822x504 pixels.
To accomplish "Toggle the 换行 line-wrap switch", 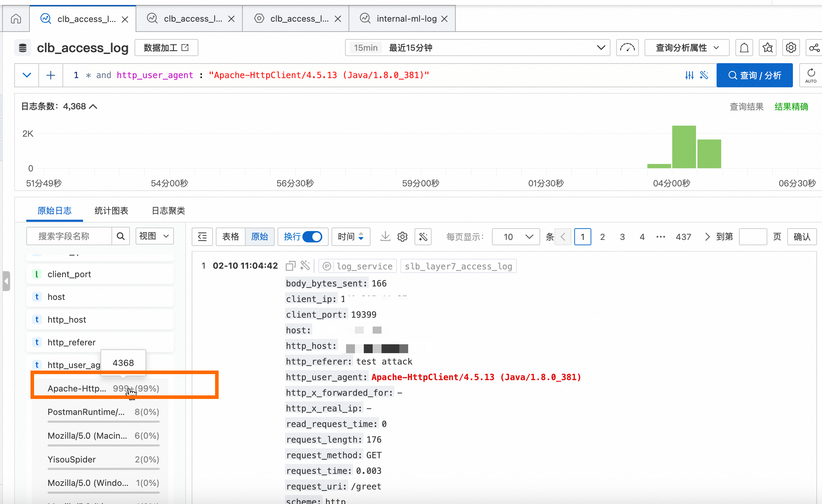I will [x=312, y=236].
